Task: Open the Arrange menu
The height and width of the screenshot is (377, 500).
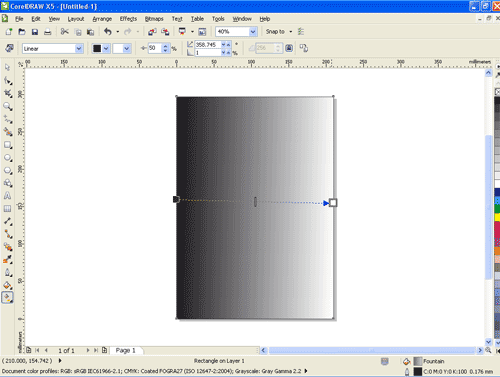Action: click(x=102, y=19)
